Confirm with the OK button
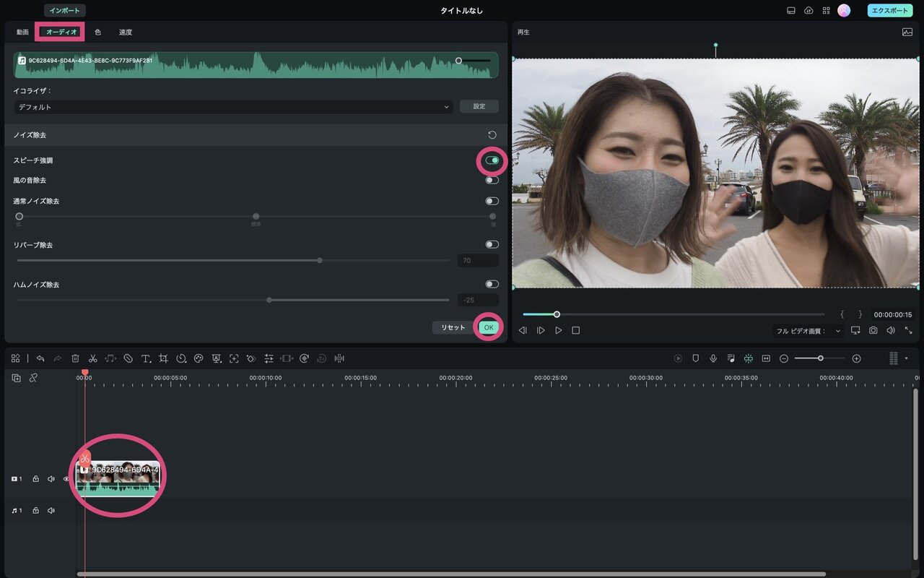 [x=489, y=327]
